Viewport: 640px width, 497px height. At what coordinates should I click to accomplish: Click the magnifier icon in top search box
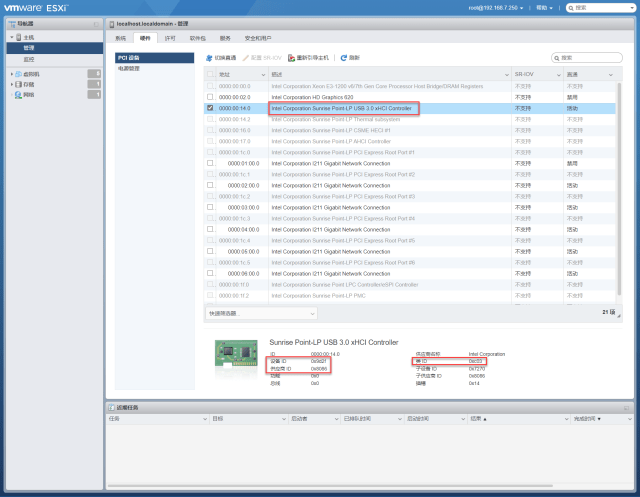point(571,8)
